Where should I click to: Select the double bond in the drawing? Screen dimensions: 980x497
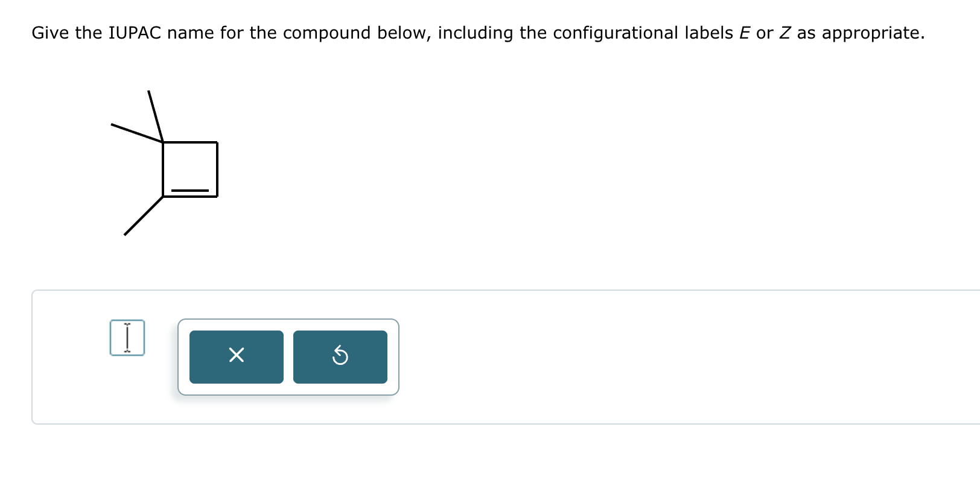[190, 189]
